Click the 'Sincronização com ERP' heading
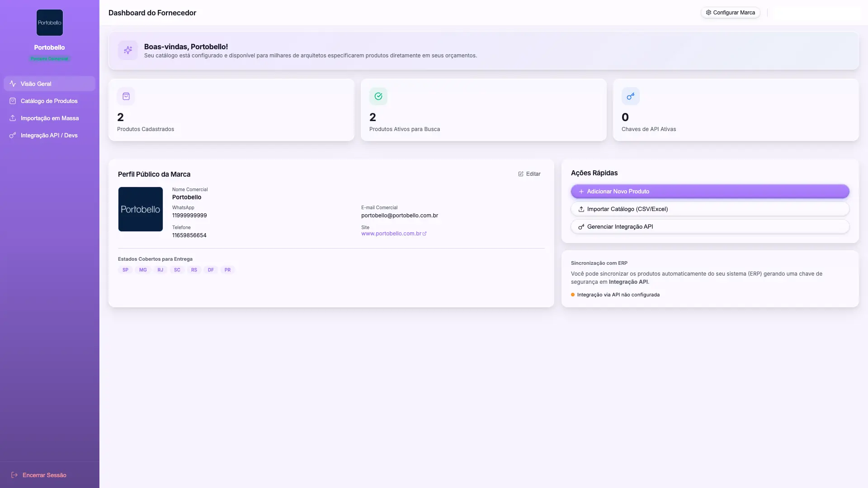868x488 pixels. pyautogui.click(x=599, y=263)
